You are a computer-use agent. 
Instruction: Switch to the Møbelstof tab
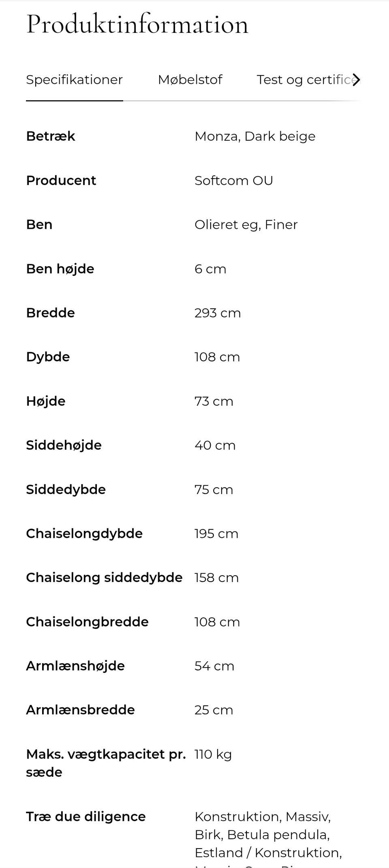coord(190,80)
